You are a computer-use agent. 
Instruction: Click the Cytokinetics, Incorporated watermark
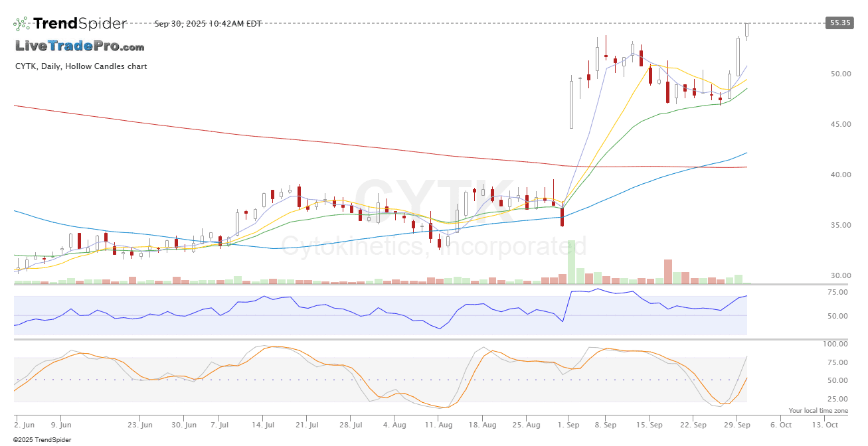tap(435, 246)
